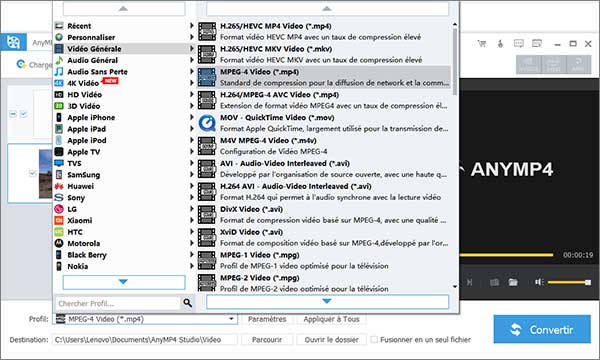
Task: Click the Apple iPhone device icon
Action: click(x=59, y=117)
